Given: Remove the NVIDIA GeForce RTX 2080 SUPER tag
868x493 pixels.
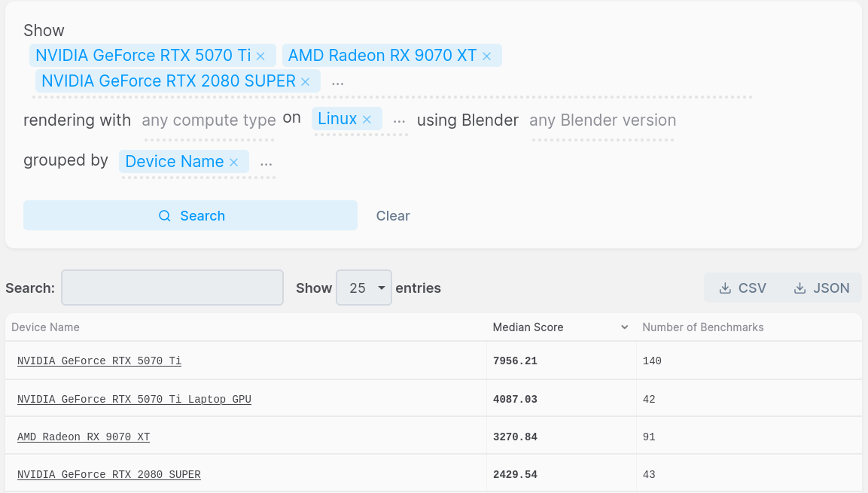Looking at the screenshot, I should tap(305, 82).
